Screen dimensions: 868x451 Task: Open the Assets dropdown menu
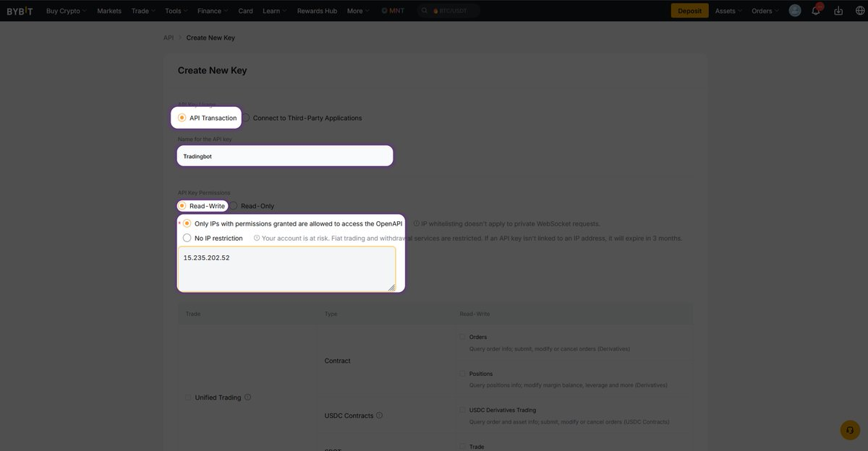728,11
